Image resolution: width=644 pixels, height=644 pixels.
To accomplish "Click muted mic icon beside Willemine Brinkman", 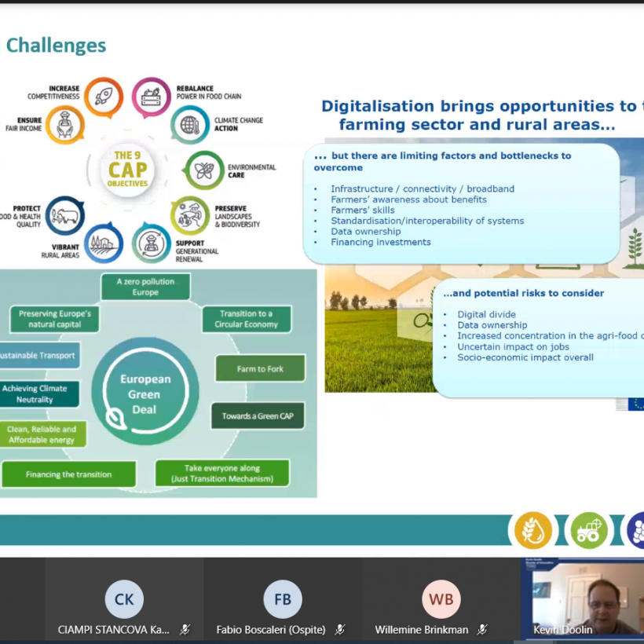I will 482,629.
